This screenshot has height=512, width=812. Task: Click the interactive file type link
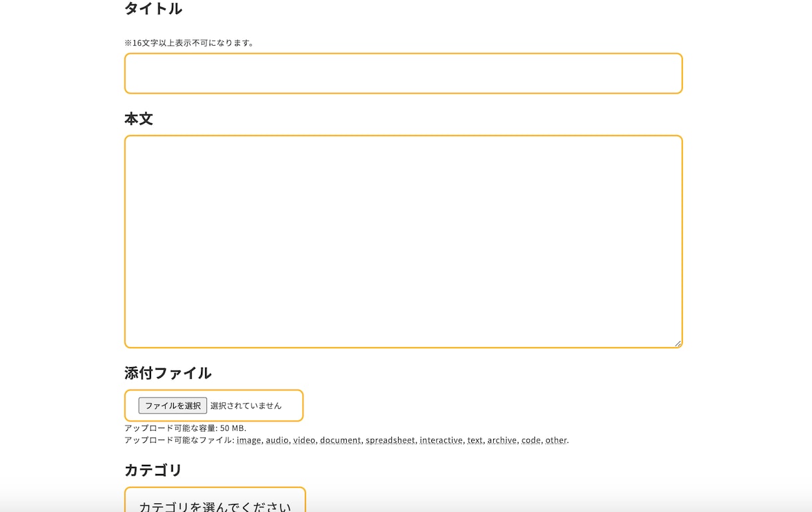(441, 440)
